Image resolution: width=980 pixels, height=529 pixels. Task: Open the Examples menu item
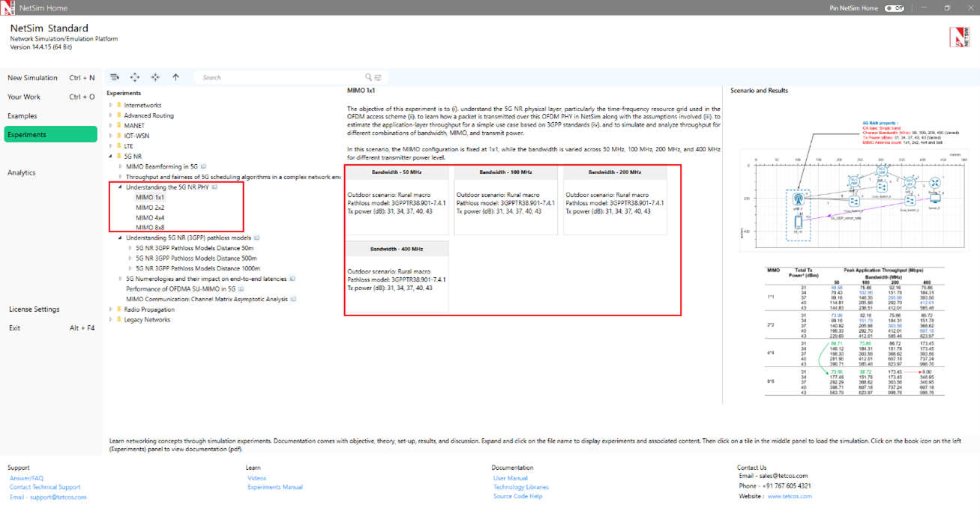[x=22, y=116]
